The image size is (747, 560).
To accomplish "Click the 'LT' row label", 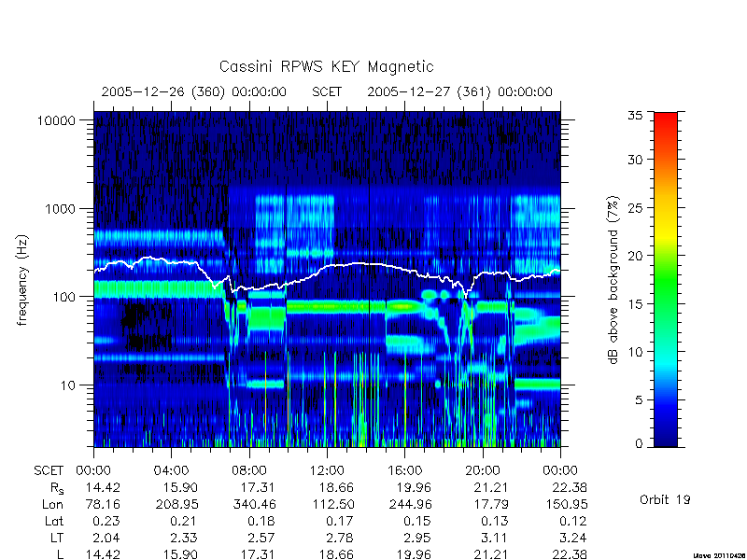I will [57, 538].
